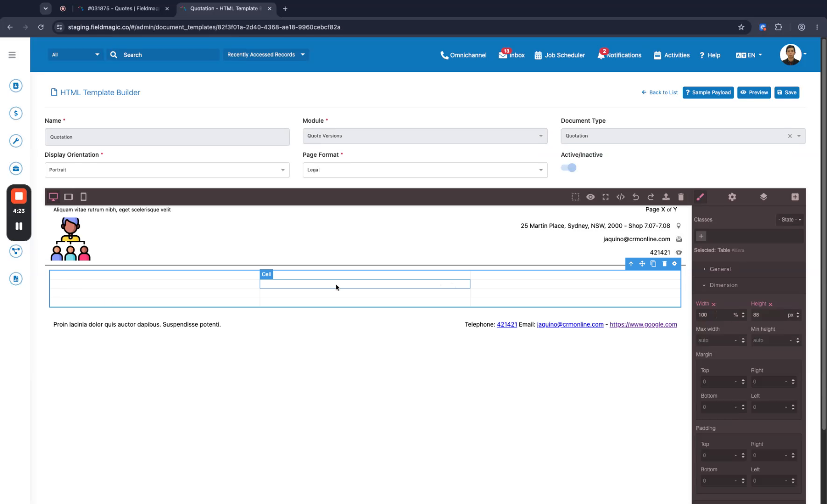Redo last editor change

[x=651, y=197]
